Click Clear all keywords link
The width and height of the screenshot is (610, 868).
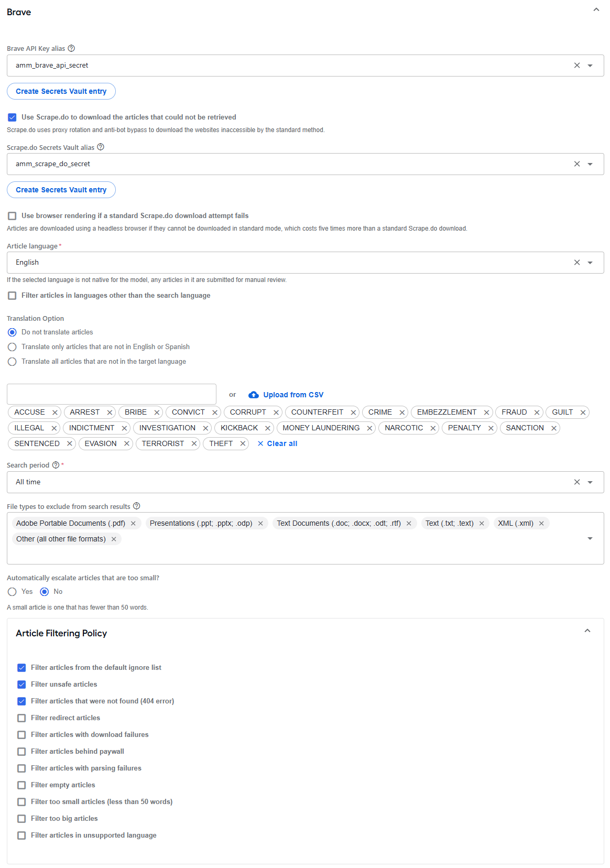[x=277, y=443]
